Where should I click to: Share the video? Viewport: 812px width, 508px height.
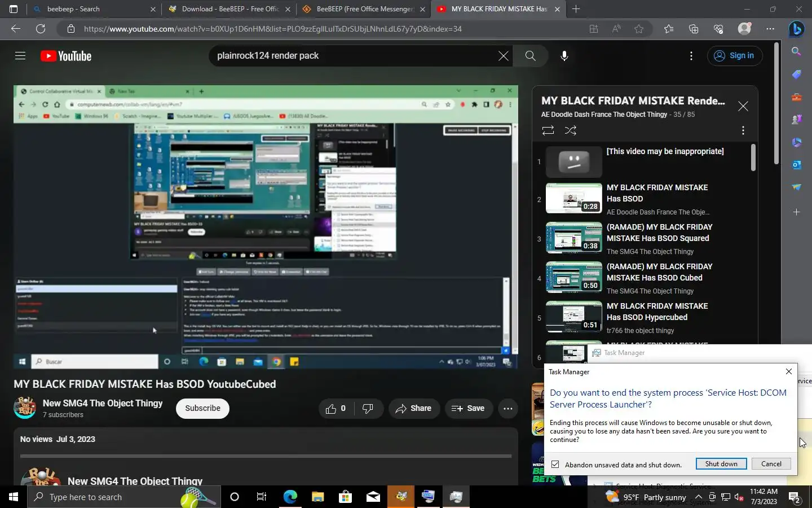point(413,409)
